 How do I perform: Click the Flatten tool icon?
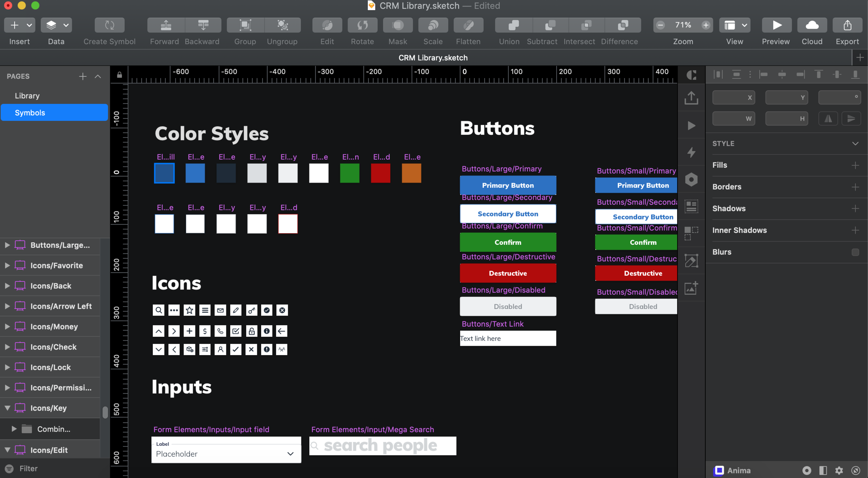(x=468, y=25)
